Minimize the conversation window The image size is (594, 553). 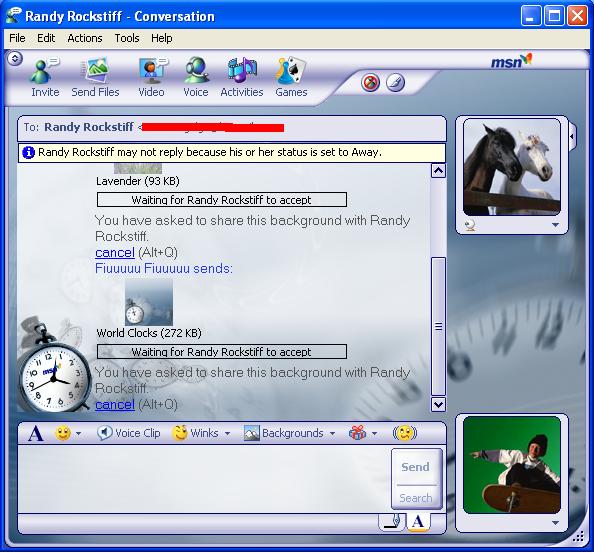530,16
